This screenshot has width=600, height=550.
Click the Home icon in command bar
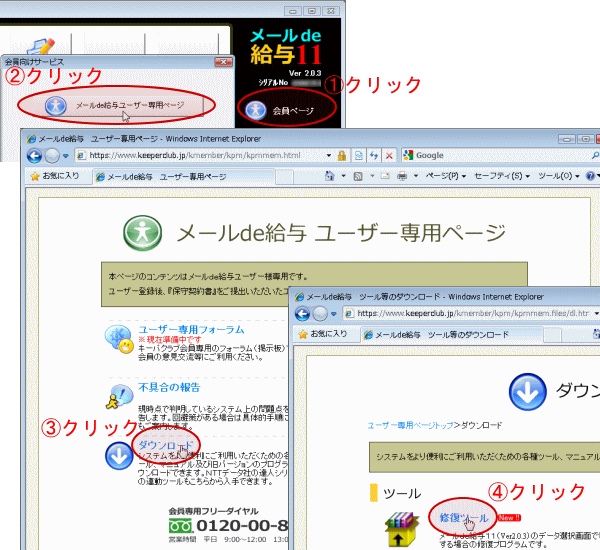click(x=329, y=176)
